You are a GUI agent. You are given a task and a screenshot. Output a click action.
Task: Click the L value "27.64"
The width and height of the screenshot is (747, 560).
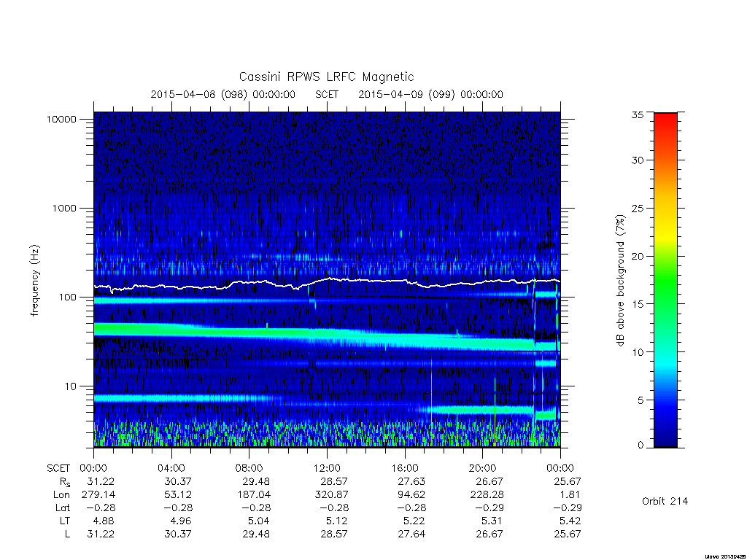point(411,534)
